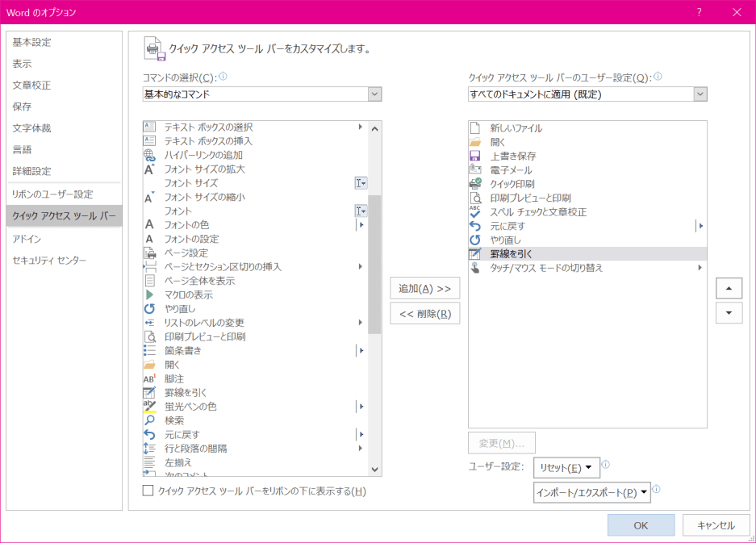Click the green マクロの表示 play icon
Screen dimensions: 756x543
[149, 294]
